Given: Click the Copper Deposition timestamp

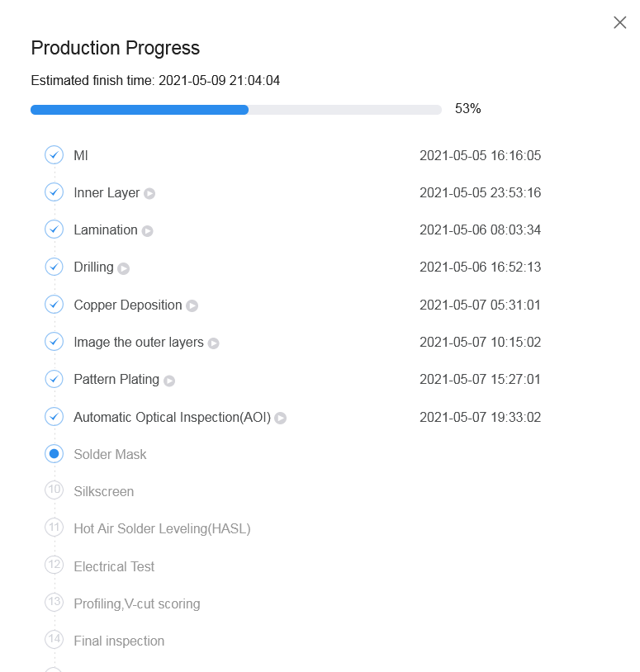Looking at the screenshot, I should [480, 305].
